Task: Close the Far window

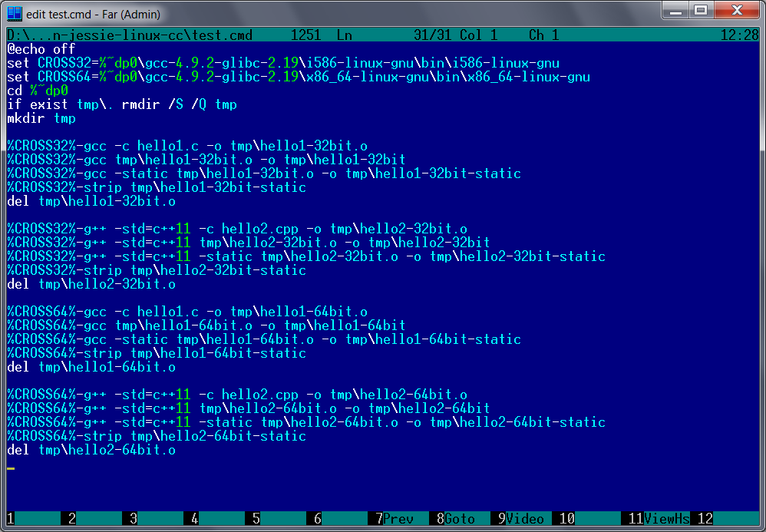Action: coord(738,10)
